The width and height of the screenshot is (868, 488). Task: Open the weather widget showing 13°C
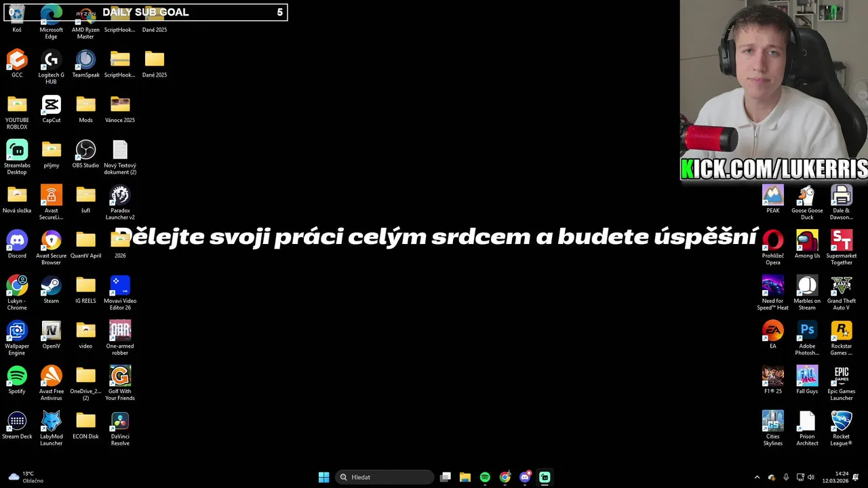click(25, 477)
